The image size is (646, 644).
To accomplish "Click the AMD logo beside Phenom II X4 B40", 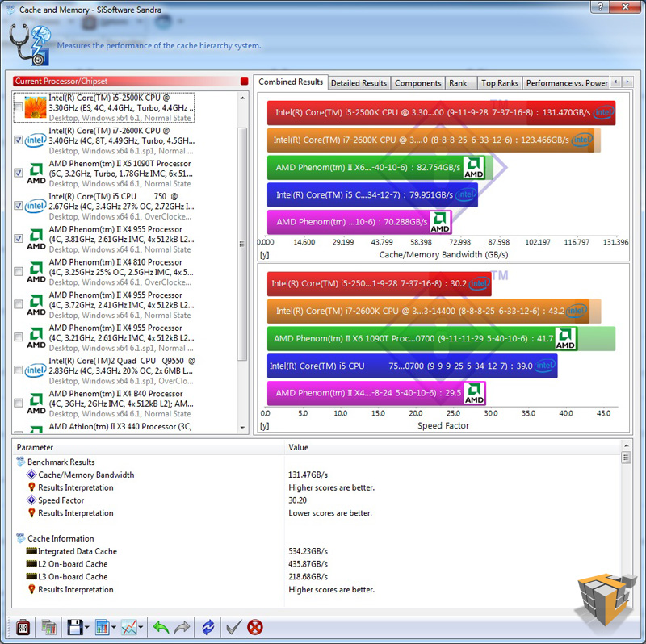I will [x=36, y=404].
